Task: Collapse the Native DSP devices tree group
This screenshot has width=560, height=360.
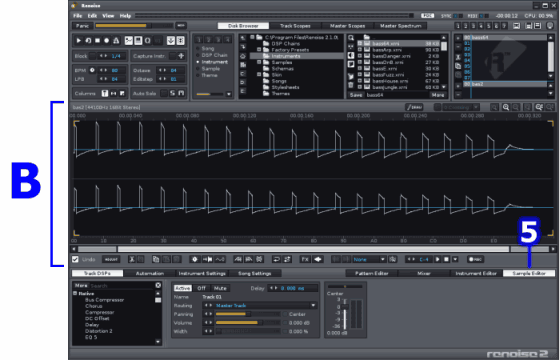Action: tap(75, 294)
